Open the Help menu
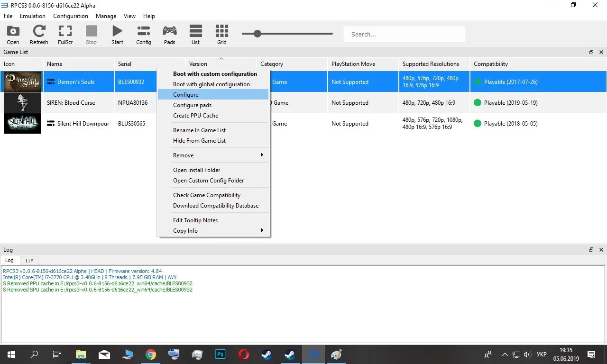Screen dimensions: 607x364 point(149,16)
